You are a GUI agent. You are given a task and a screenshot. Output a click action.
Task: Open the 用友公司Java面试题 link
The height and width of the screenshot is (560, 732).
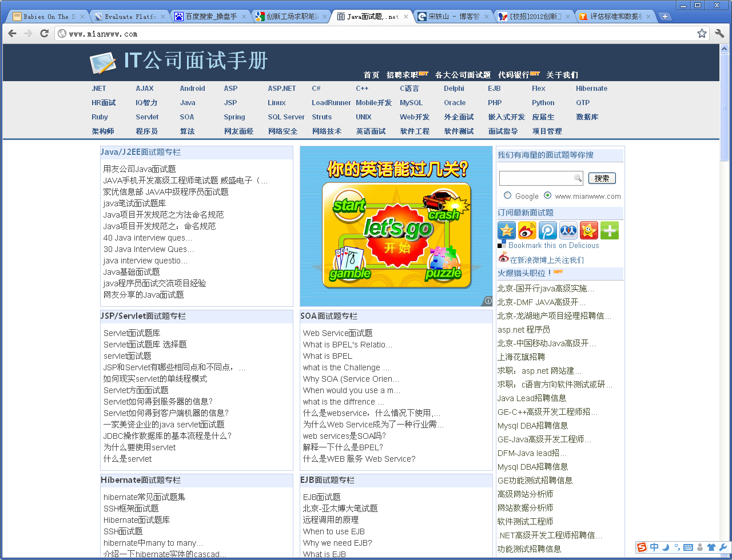140,169
